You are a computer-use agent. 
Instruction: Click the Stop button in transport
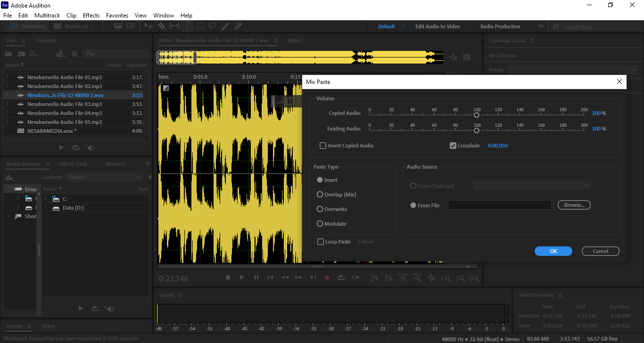point(228,278)
